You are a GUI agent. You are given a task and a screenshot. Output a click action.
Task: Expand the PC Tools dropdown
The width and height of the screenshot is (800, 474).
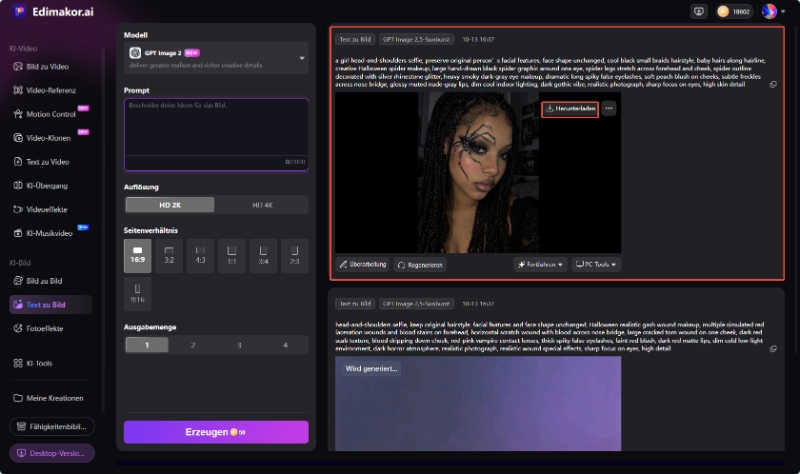pyautogui.click(x=595, y=264)
